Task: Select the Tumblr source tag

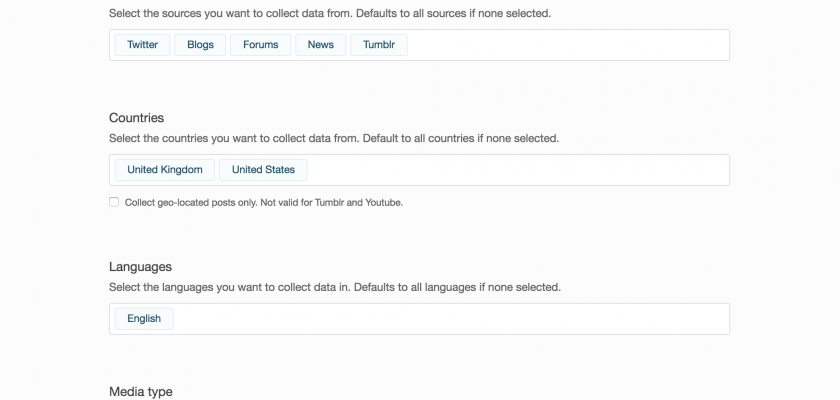Action: coord(379,45)
